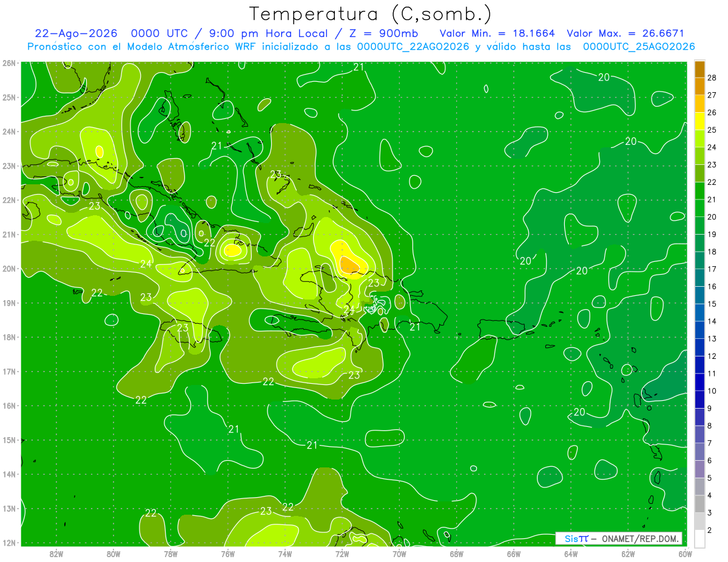Click the 'Valor Min. = 18.1664' value
The height and width of the screenshot is (562, 728).
(497, 33)
